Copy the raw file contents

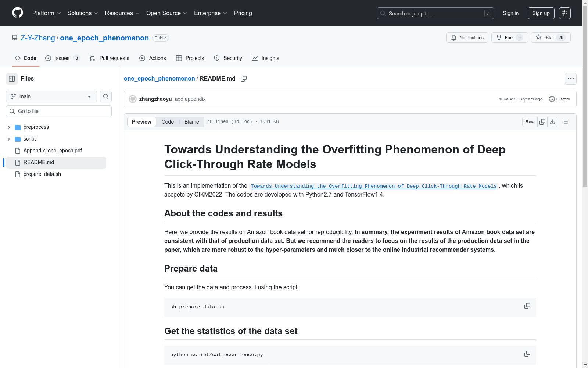(542, 122)
